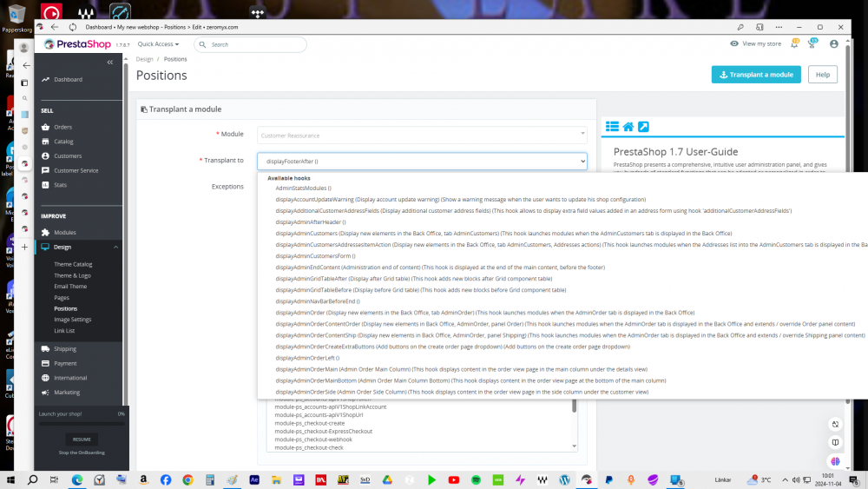This screenshot has height=489, width=868.
Task: Select exception module-ps_checkout-webhook
Action: pyautogui.click(x=313, y=439)
